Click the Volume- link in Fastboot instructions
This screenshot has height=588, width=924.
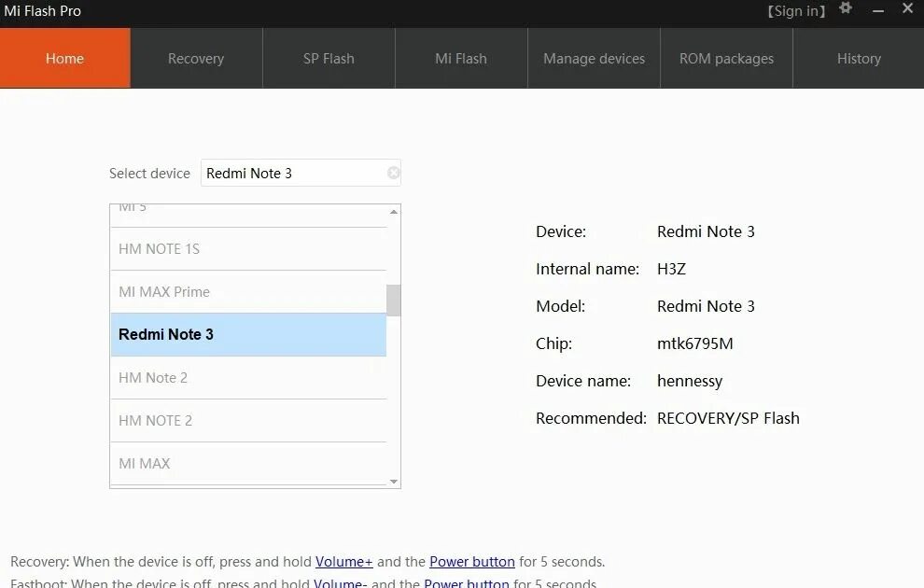340,582
